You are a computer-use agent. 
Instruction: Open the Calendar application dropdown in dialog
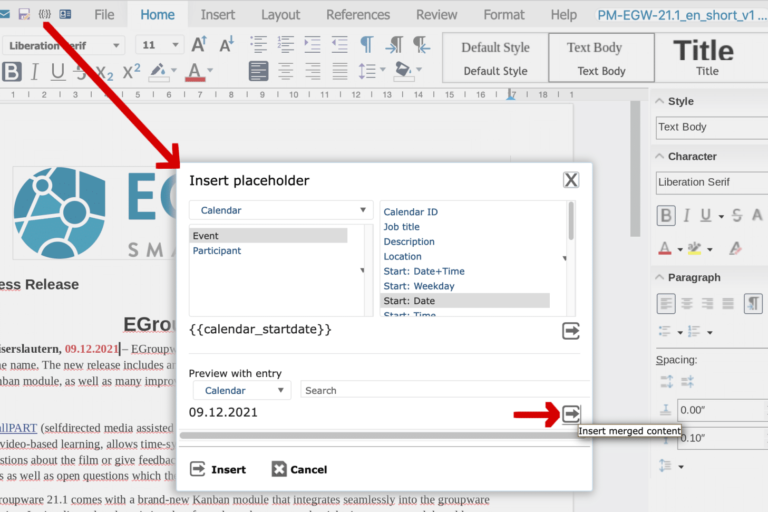[280, 211]
